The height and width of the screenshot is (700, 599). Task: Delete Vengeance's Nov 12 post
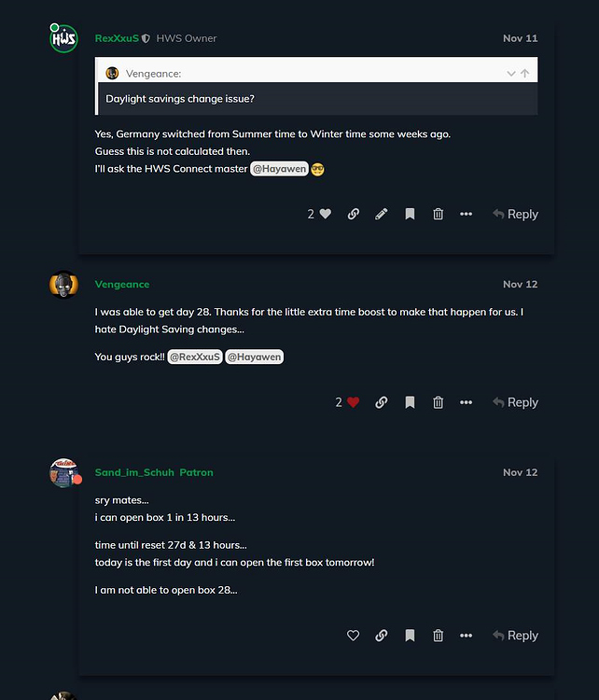[438, 402]
